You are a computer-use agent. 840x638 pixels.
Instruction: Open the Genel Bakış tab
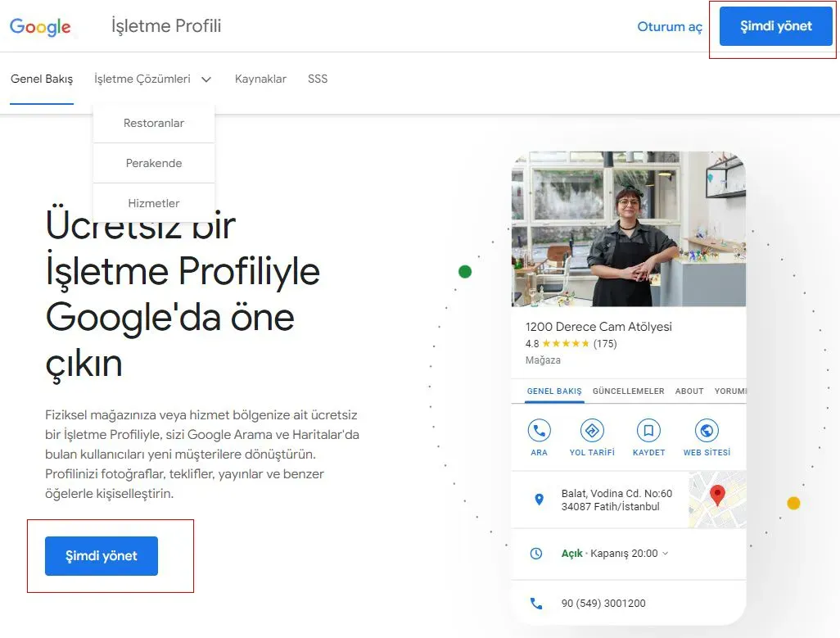click(42, 79)
